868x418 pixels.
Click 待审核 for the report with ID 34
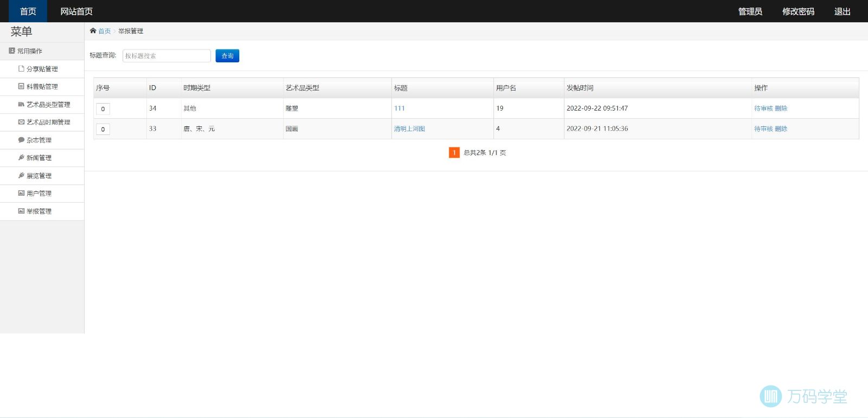click(x=763, y=108)
